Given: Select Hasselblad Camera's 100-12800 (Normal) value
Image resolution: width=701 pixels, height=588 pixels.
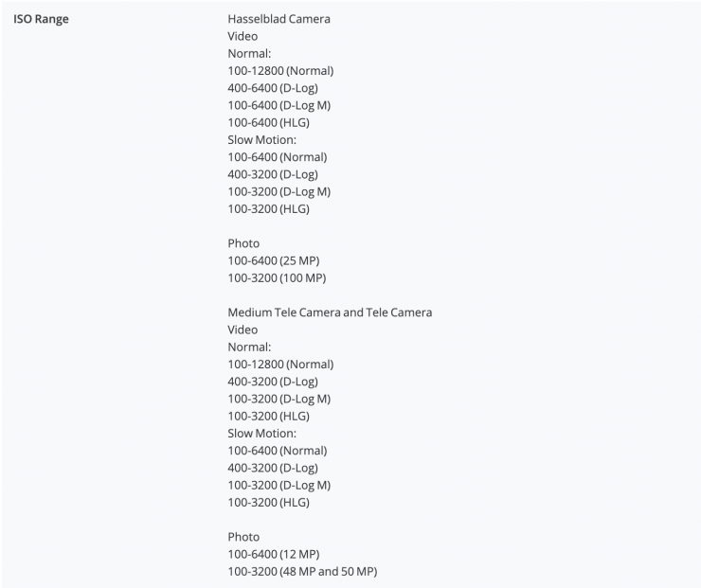Looking at the screenshot, I should [280, 71].
